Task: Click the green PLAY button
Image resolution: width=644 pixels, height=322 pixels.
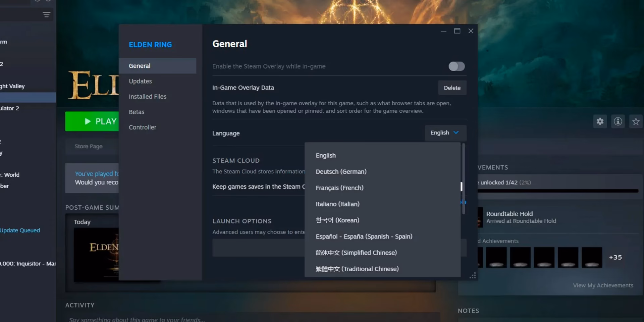Action: pyautogui.click(x=92, y=121)
